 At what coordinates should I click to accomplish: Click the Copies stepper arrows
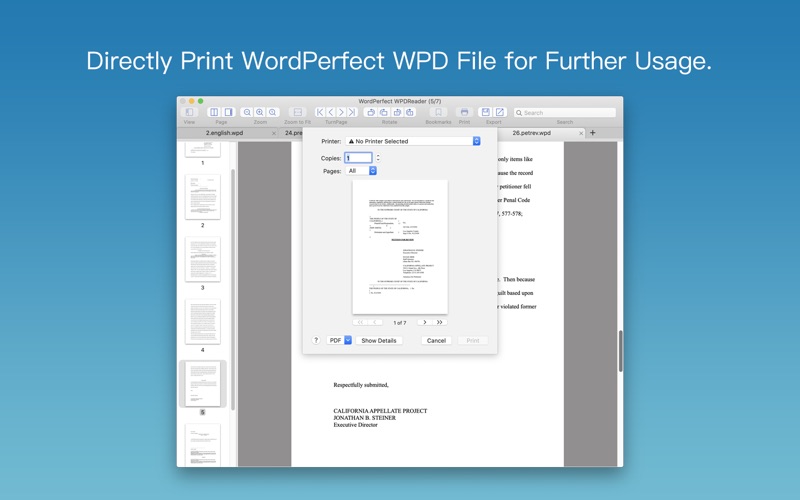[378, 158]
